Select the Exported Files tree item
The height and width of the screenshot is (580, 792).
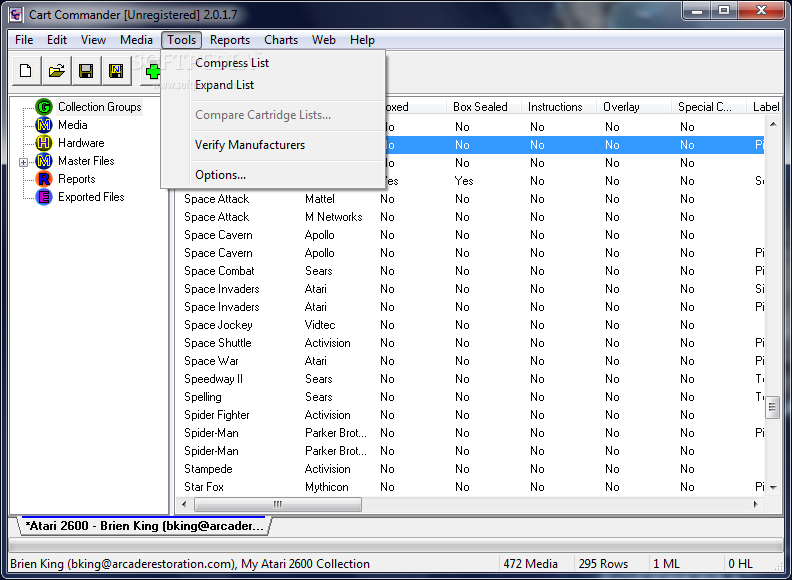click(91, 197)
